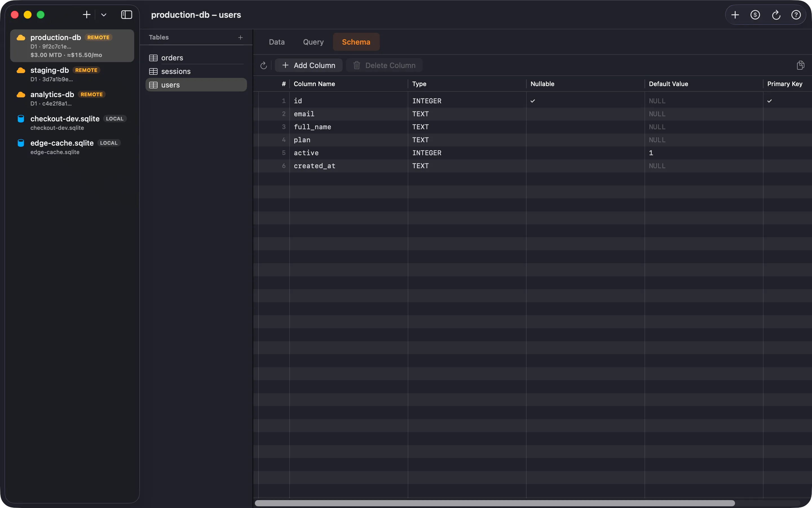Select the staging-db connection
This screenshot has height=508, width=812.
pos(72,74)
